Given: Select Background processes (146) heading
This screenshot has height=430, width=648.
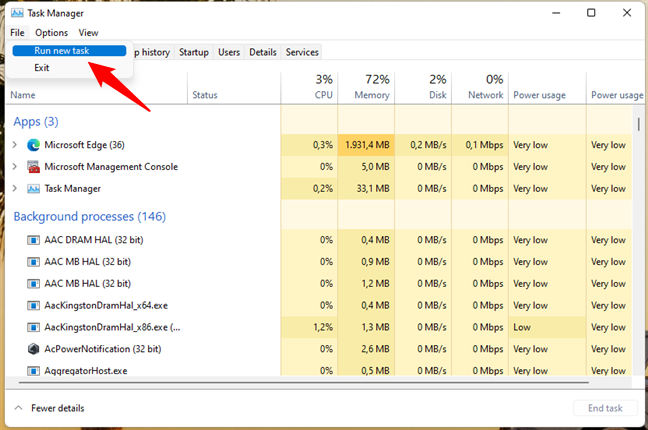Looking at the screenshot, I should [90, 217].
